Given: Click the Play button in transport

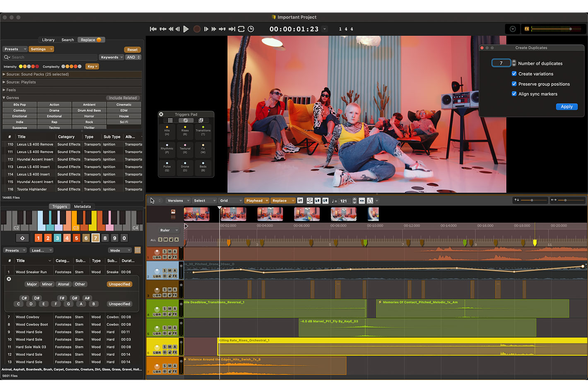Looking at the screenshot, I should click(186, 29).
